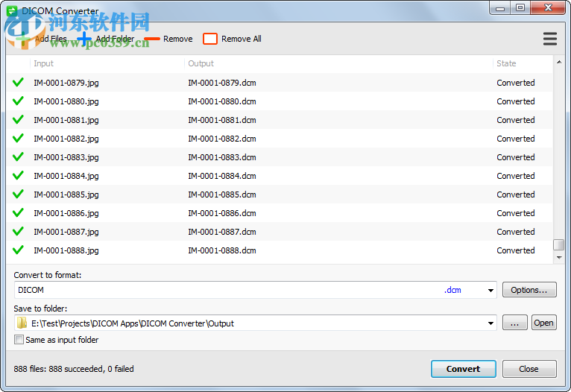
Task: Select input file IM-0001-0888.jpg
Action: pos(66,250)
